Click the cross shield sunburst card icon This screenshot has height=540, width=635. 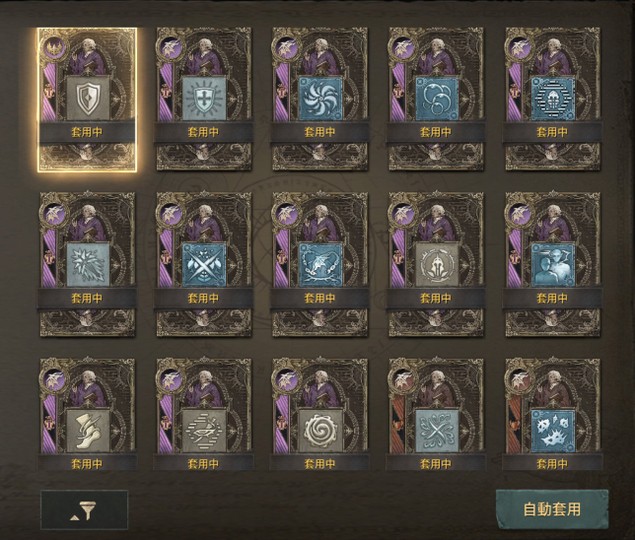coord(203,99)
